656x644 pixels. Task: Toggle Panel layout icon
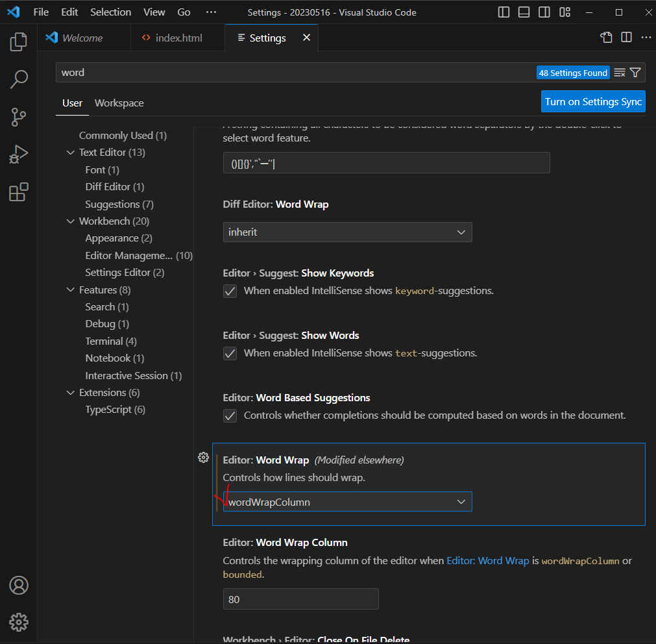click(524, 12)
